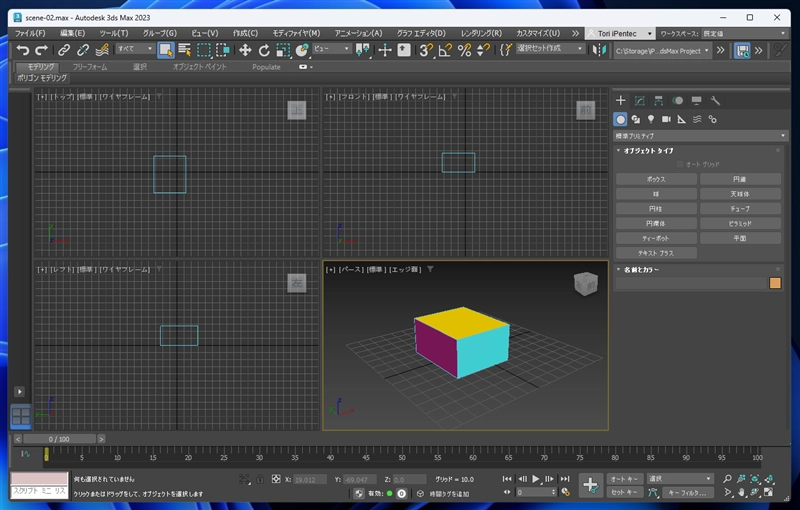The height and width of the screenshot is (510, 800).
Task: Toggle the 3D Snaps button
Action: (x=426, y=50)
